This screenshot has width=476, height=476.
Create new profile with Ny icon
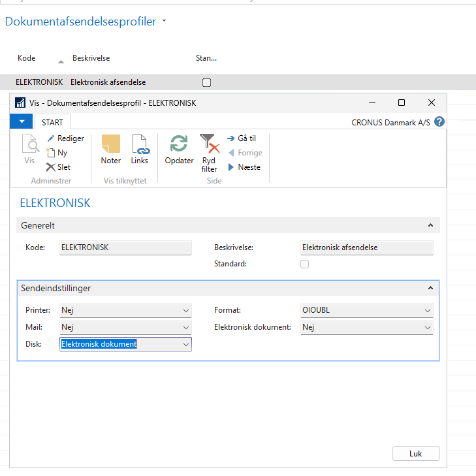52,153
